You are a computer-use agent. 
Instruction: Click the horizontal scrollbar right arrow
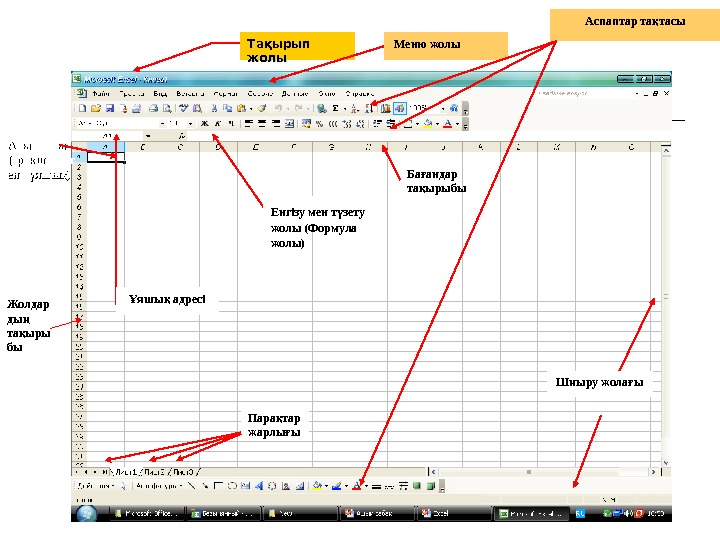(653, 472)
